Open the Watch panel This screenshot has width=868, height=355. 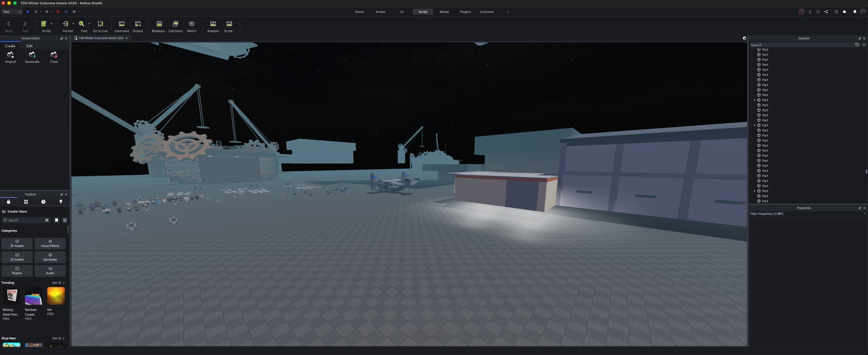point(192,26)
